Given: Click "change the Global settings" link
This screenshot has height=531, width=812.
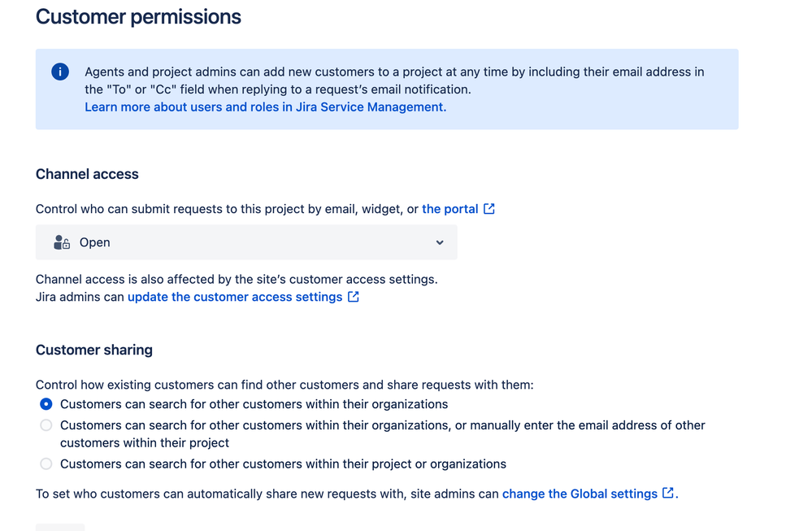Looking at the screenshot, I should click(580, 494).
